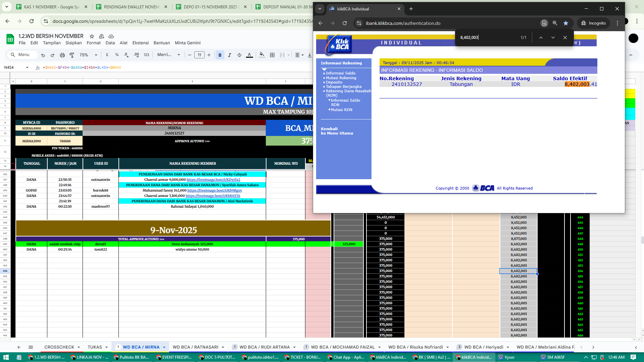This screenshot has height=362, width=644.
Task: Open Mutasi Rekening link in KlikBCA
Action: coord(341,78)
